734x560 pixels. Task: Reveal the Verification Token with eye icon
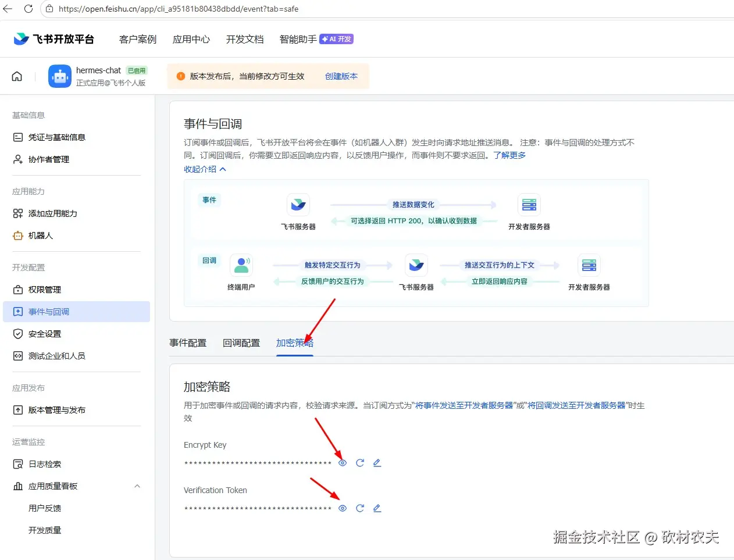[343, 508]
